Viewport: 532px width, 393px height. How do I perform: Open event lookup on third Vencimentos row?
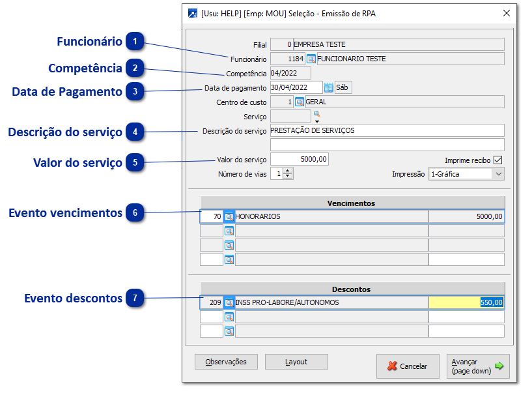click(229, 245)
